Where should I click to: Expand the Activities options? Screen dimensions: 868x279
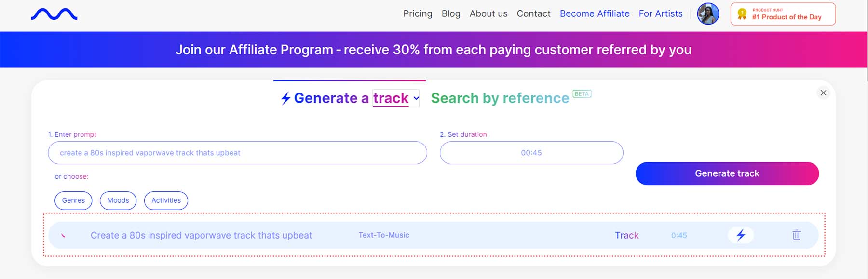coord(166,200)
